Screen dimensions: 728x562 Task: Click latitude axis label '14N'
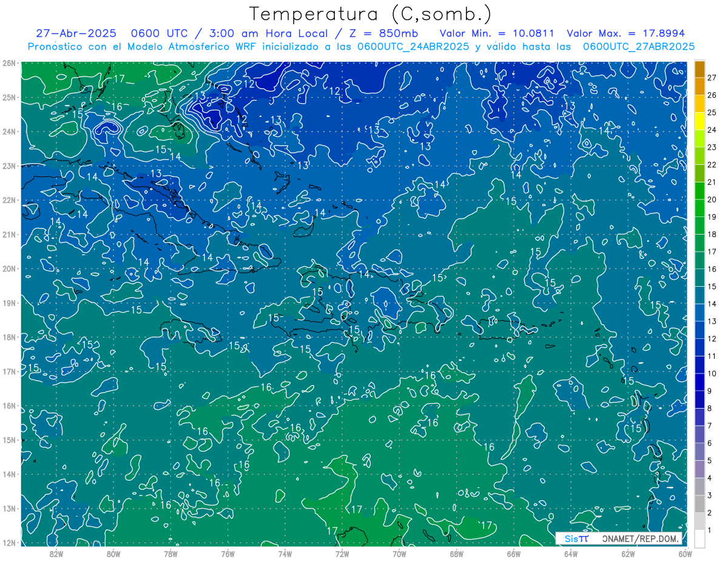(10, 474)
